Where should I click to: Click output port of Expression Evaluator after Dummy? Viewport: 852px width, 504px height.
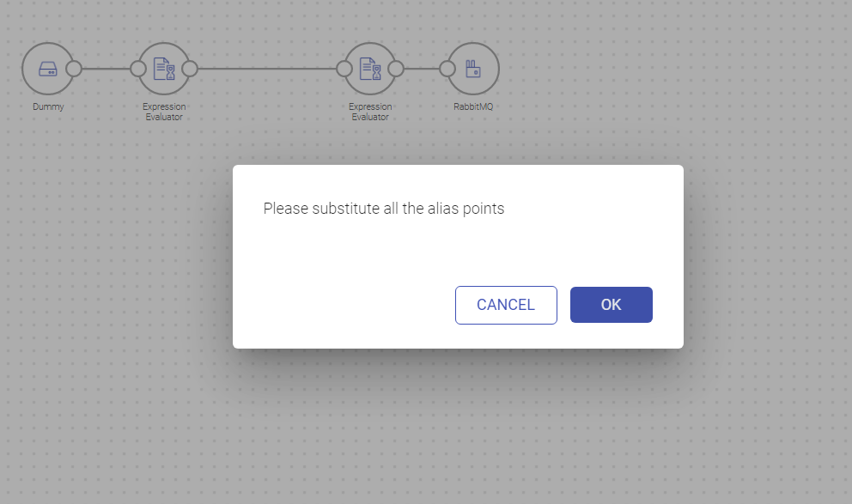pyautogui.click(x=190, y=69)
